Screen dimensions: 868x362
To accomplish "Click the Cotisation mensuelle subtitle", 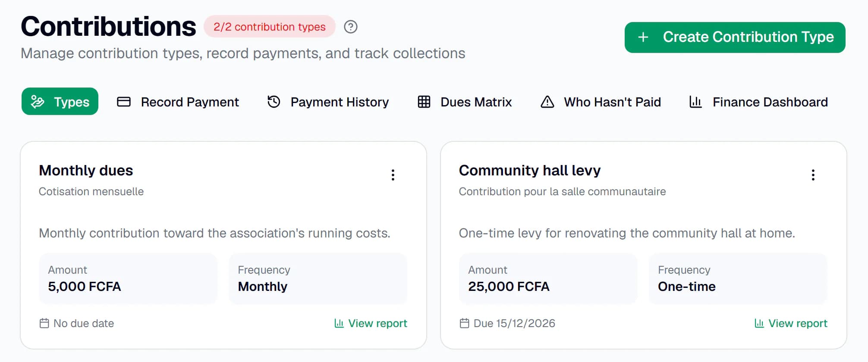I will click(91, 191).
